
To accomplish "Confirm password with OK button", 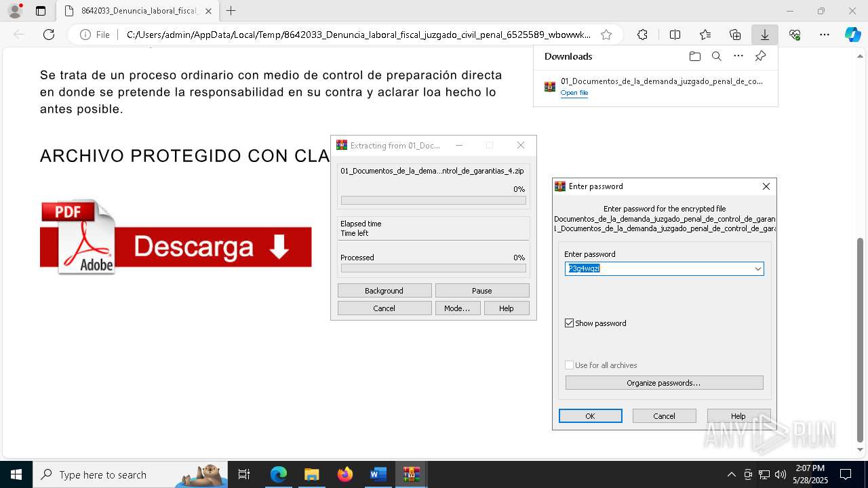I will pyautogui.click(x=591, y=416).
